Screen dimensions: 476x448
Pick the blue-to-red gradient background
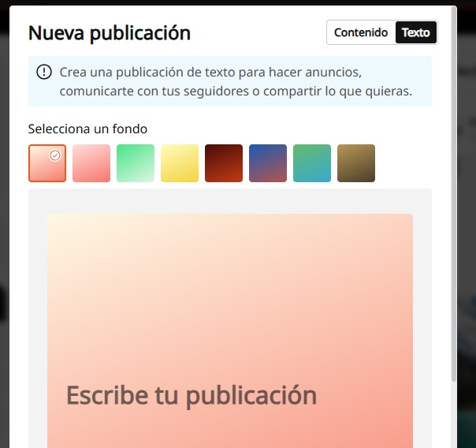click(x=268, y=163)
